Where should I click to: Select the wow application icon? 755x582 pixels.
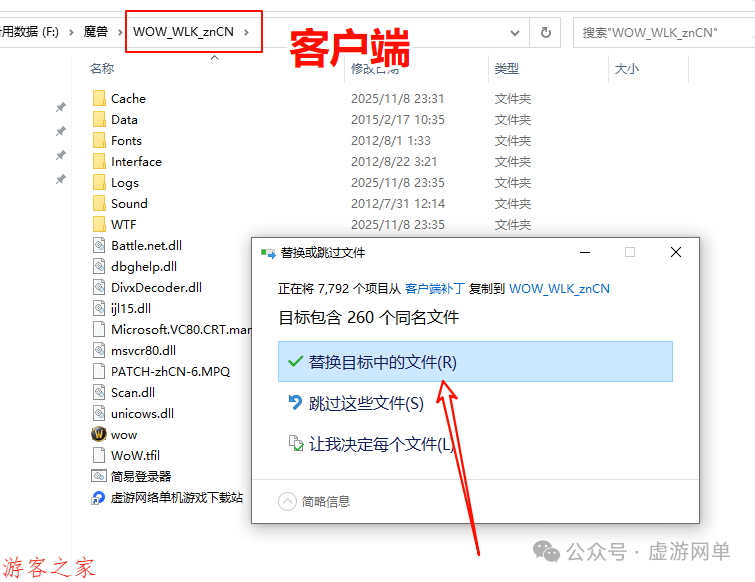(99, 434)
